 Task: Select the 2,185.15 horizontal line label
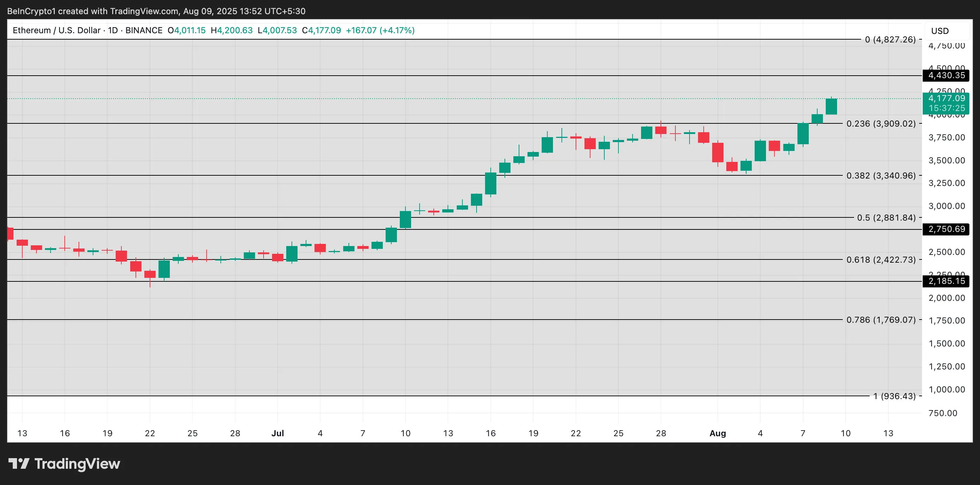[946, 281]
